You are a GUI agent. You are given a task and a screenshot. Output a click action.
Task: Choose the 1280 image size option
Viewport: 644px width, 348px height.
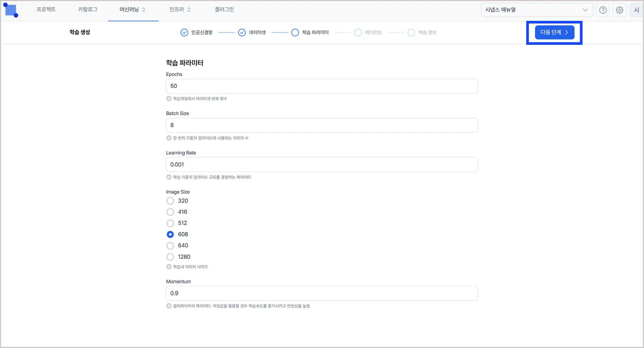pos(170,257)
